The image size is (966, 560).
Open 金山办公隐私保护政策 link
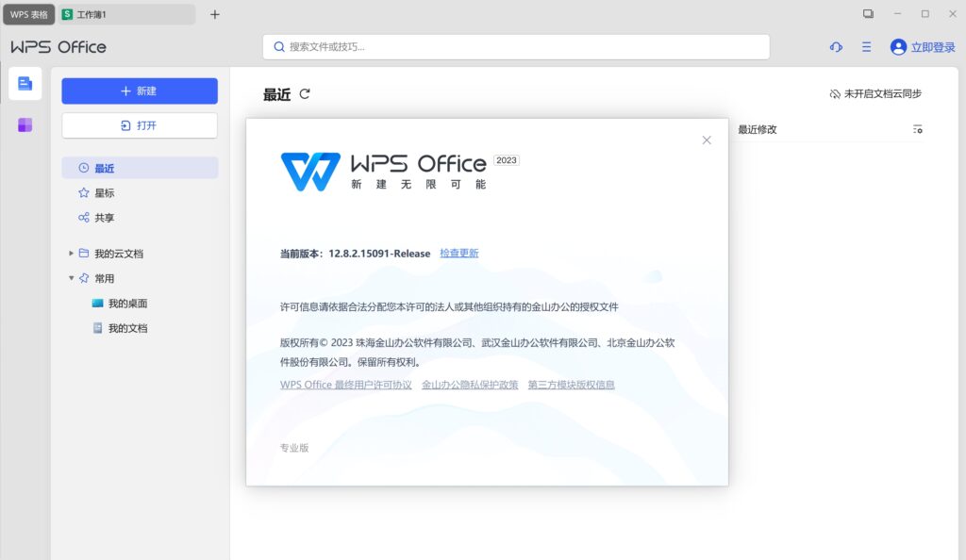pos(470,385)
